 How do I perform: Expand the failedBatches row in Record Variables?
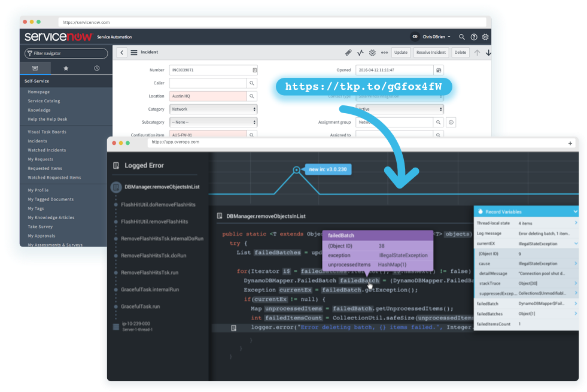576,314
